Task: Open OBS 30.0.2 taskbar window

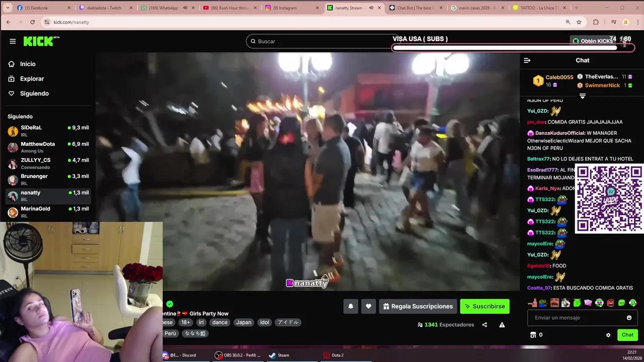Action: tap(238, 355)
